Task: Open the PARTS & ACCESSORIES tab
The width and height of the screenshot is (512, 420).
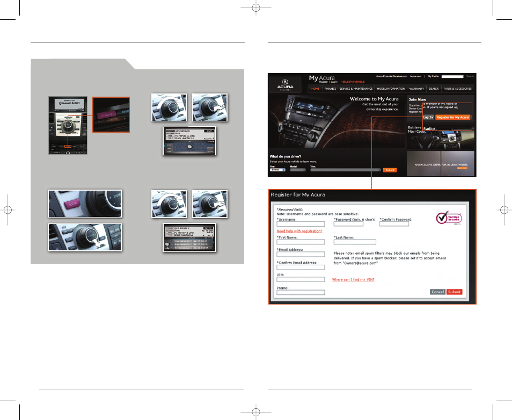Action: point(457,89)
